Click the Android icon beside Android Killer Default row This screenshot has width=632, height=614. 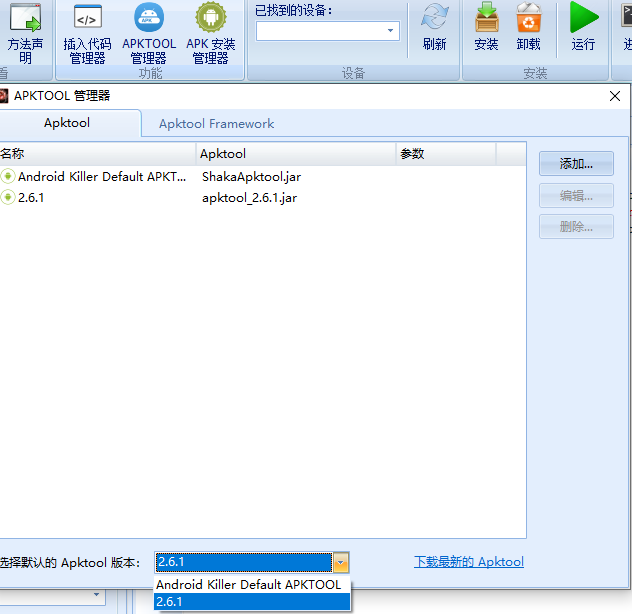(8, 177)
